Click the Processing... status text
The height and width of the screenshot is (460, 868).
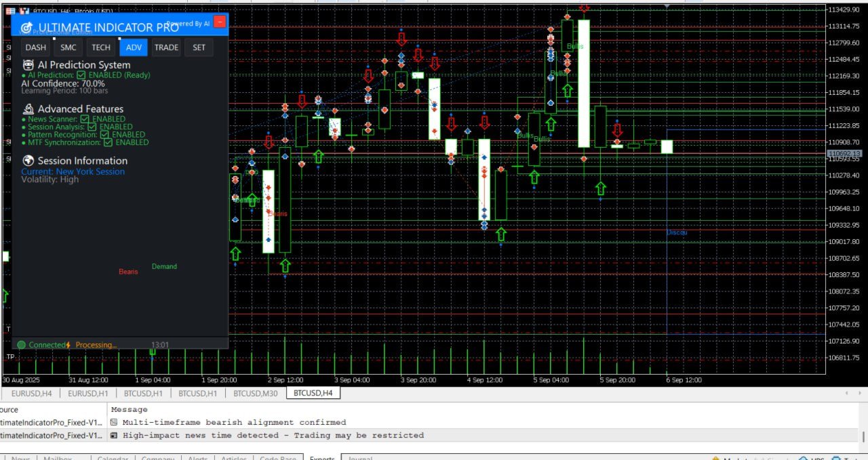96,345
